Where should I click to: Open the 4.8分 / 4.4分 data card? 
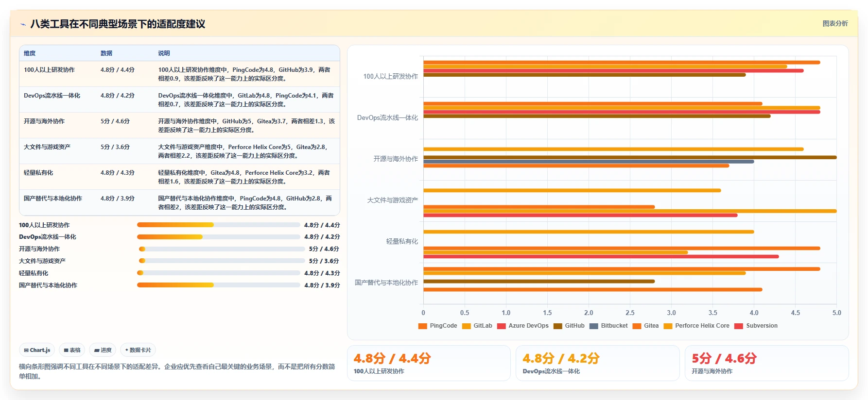[x=429, y=363]
